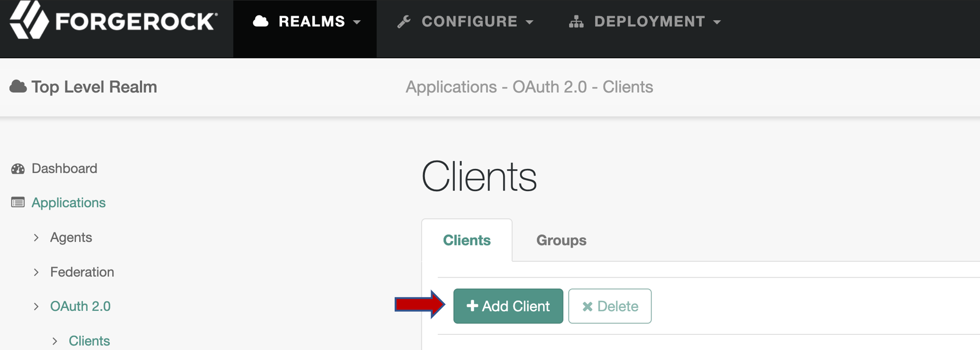The height and width of the screenshot is (350, 980).
Task: Open the Configure dropdown caret
Action: pyautogui.click(x=530, y=22)
